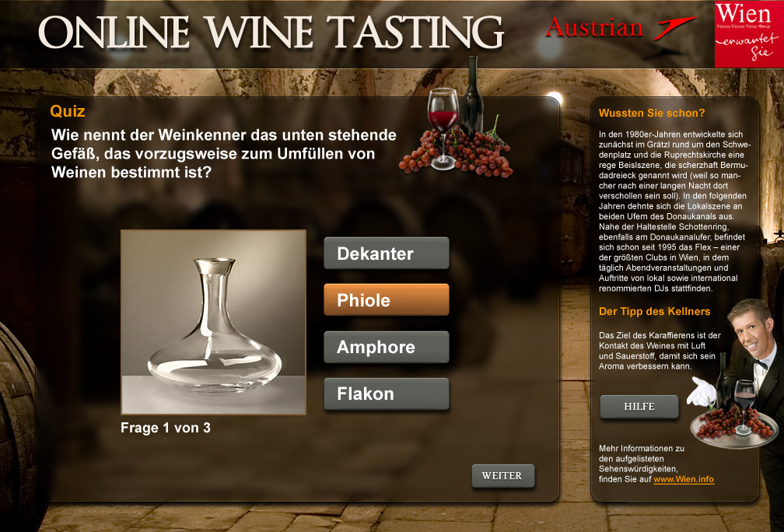Open the www.Wien.info link
The height and width of the screenshot is (532, 784).
coord(684,479)
